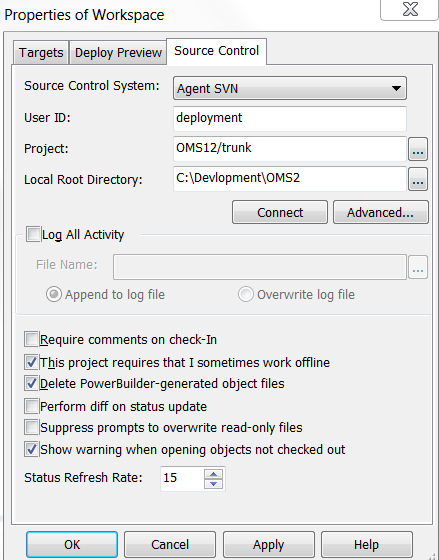Screen dimensions: 439x560
Task: Click into the User ID field
Action: pos(290,118)
